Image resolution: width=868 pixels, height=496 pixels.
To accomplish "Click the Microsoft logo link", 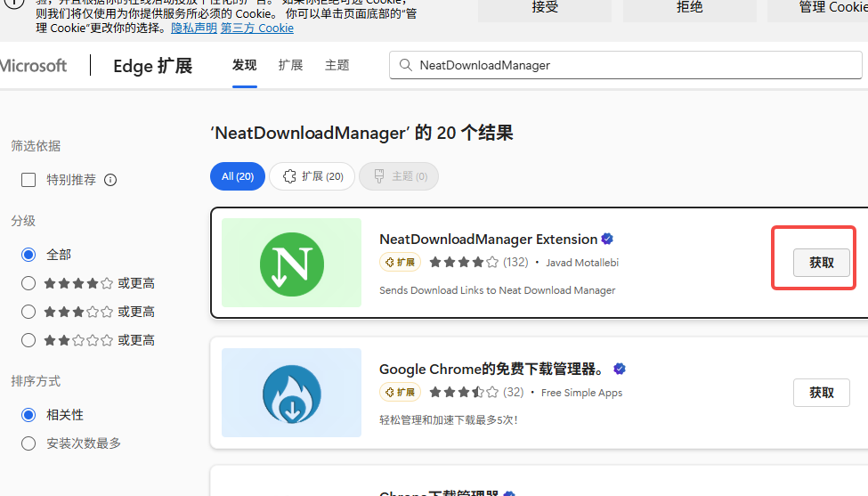I will click(x=33, y=65).
